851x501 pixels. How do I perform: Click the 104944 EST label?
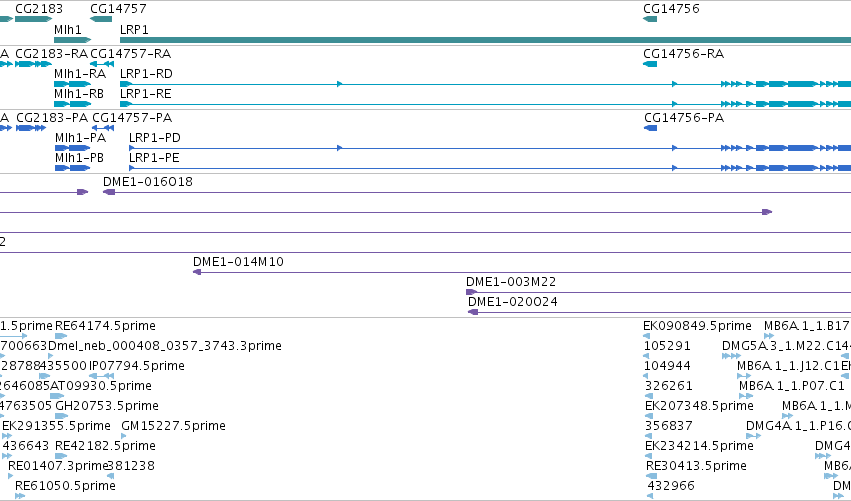click(667, 366)
